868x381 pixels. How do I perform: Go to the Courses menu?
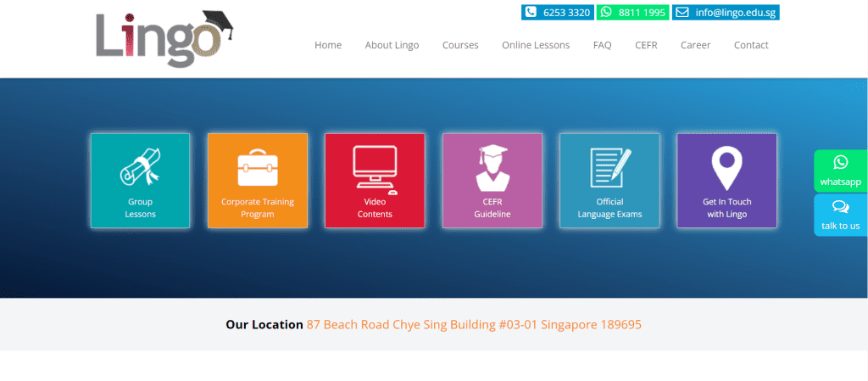[460, 46]
